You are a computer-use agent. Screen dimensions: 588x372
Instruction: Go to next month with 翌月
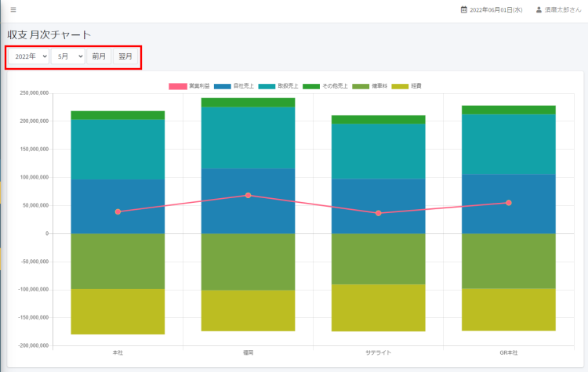125,56
